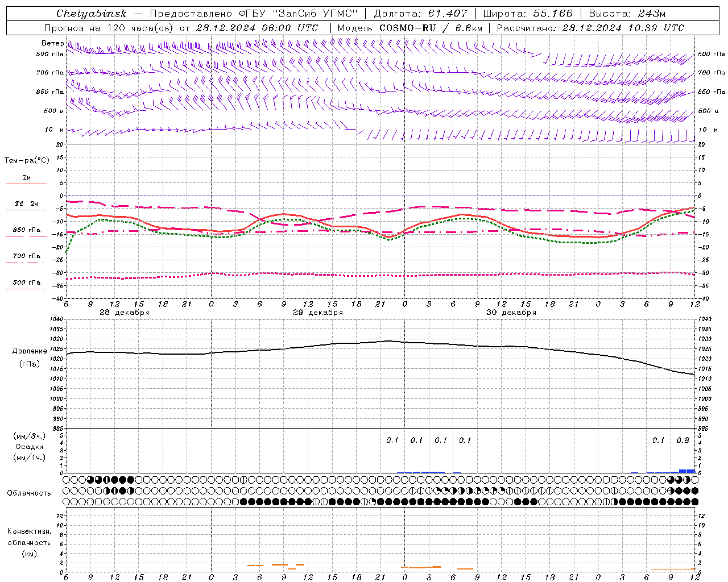Image resolution: width=728 pixels, height=582 pixels.
Task: Click the Chelyabinsk station title
Action: (x=92, y=14)
